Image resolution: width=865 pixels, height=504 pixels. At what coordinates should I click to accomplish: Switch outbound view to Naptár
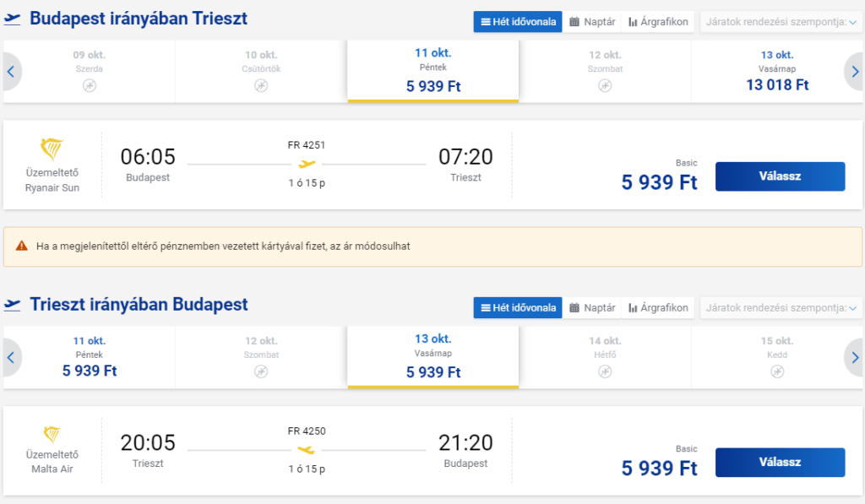pyautogui.click(x=592, y=22)
